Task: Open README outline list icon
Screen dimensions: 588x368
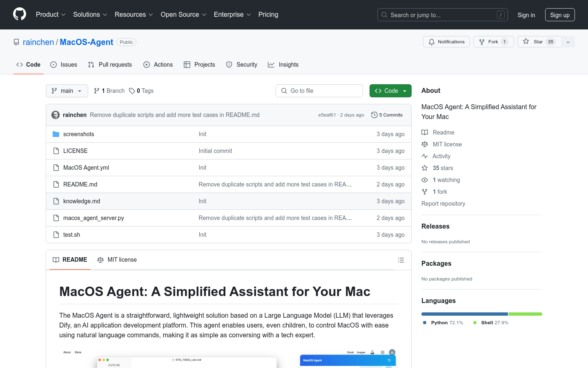Action: click(401, 260)
